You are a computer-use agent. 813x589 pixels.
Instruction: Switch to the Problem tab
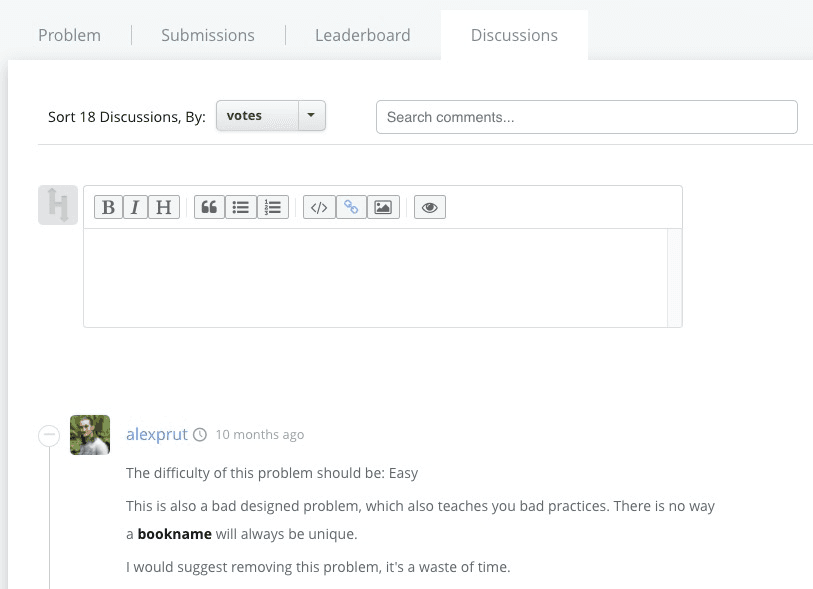click(x=69, y=35)
